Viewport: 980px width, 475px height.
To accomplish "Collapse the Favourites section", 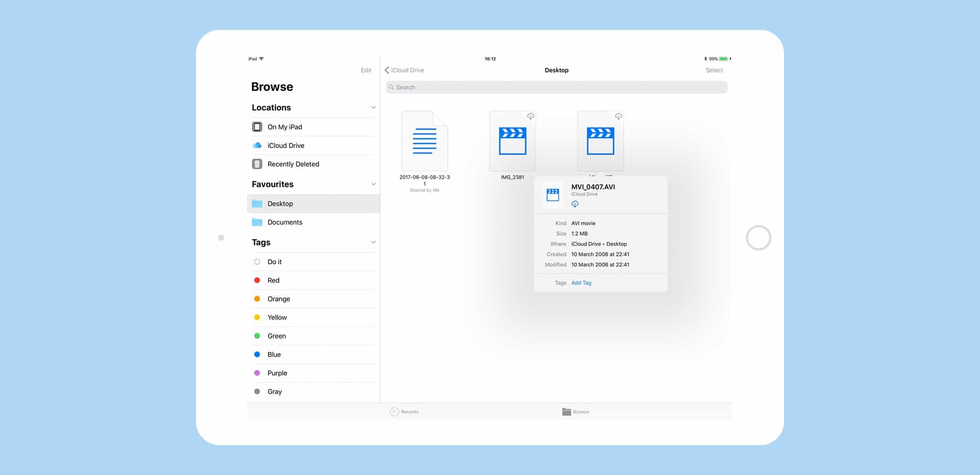I will pos(373,184).
